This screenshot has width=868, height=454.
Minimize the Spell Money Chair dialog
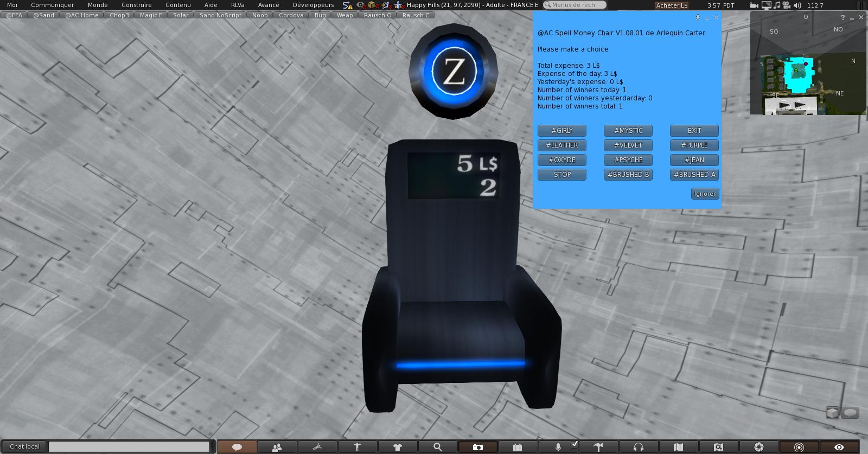coord(707,17)
